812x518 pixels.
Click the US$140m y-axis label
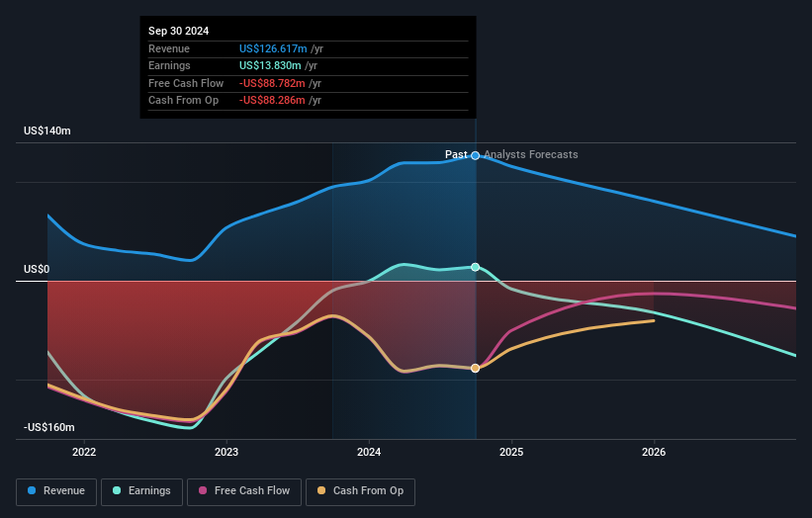coord(47,130)
